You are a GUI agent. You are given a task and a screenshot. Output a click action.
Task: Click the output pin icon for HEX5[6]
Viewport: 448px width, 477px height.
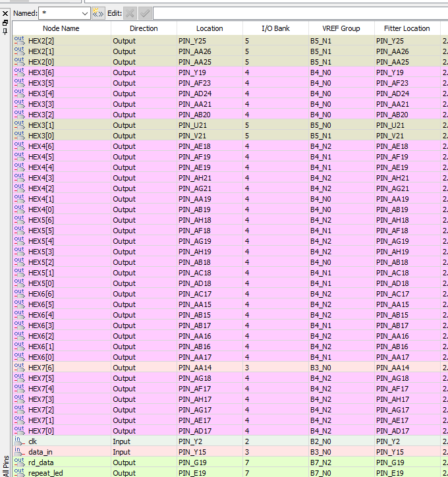click(x=20, y=219)
